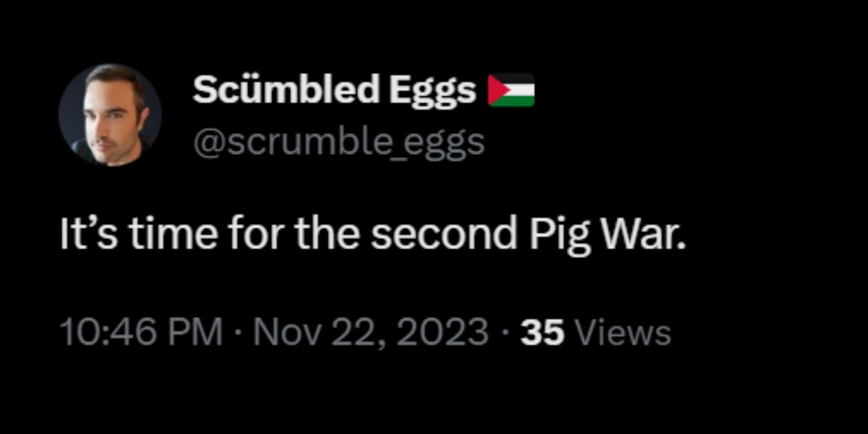This screenshot has height=434, width=868.
Task: Click the word "time" in the tweet
Action: click(173, 234)
